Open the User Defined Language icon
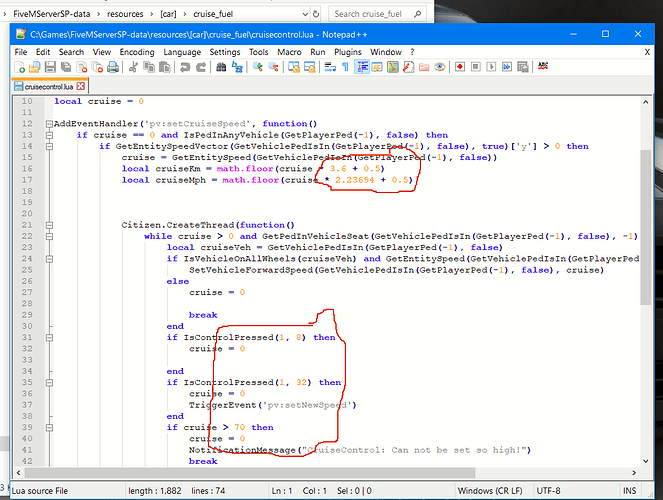Viewport: 663px width, 500px height. point(377,67)
